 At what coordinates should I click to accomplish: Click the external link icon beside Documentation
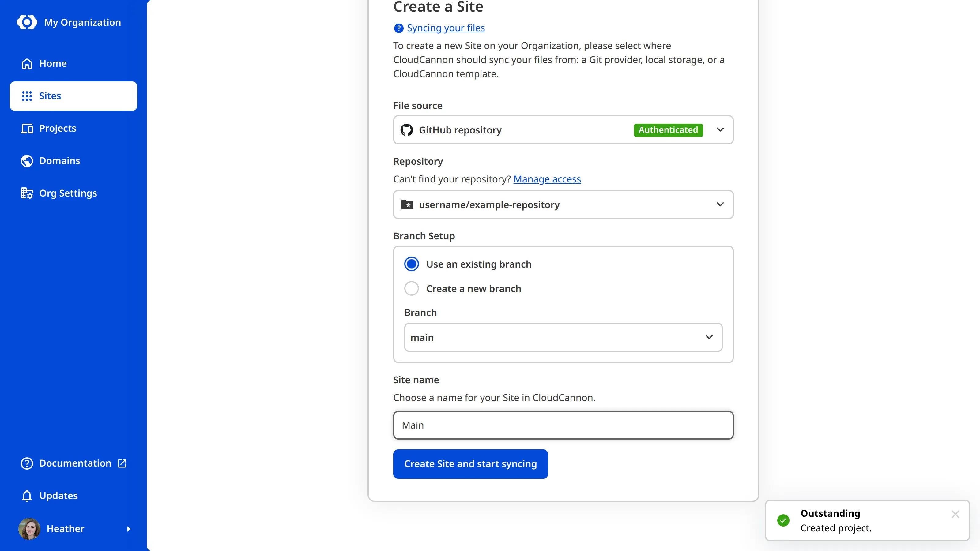pyautogui.click(x=122, y=463)
